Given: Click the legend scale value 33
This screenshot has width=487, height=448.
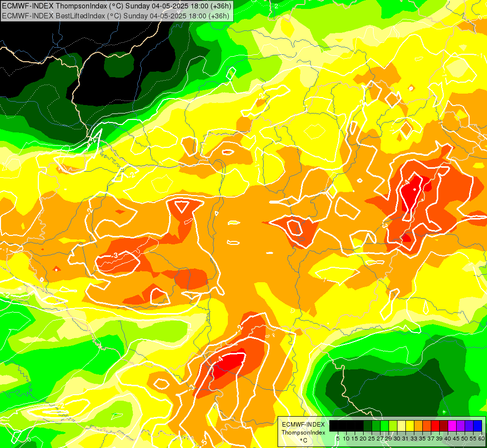Looking at the screenshot, I should (x=414, y=439).
